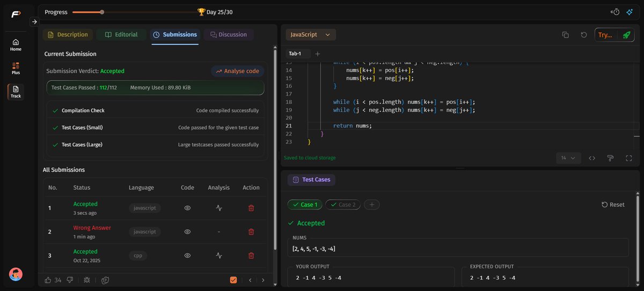Like the problem with thumbs up
This screenshot has width=644, height=291.
coord(48,280)
